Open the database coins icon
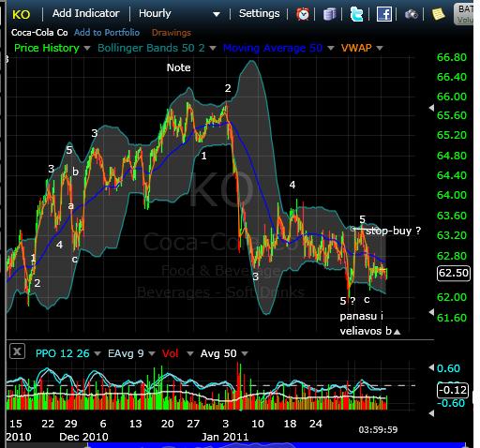Image resolution: width=480 pixels, height=448 pixels. 329,14
